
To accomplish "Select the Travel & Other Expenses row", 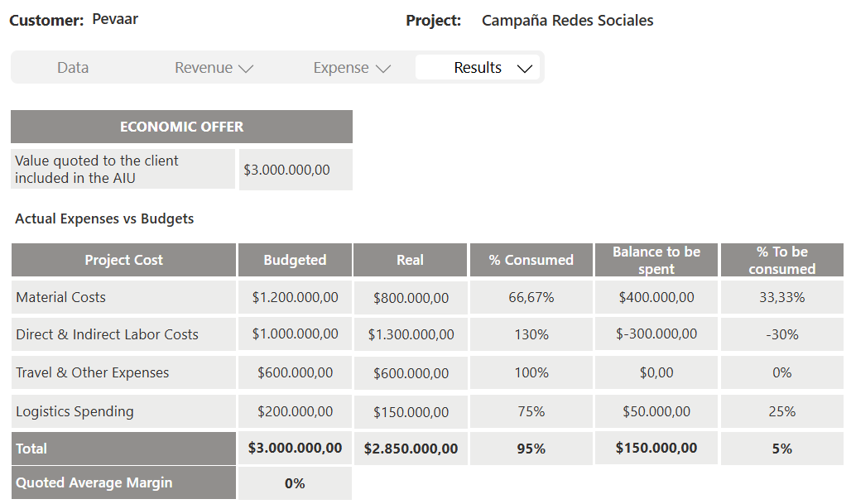I will click(x=93, y=372).
